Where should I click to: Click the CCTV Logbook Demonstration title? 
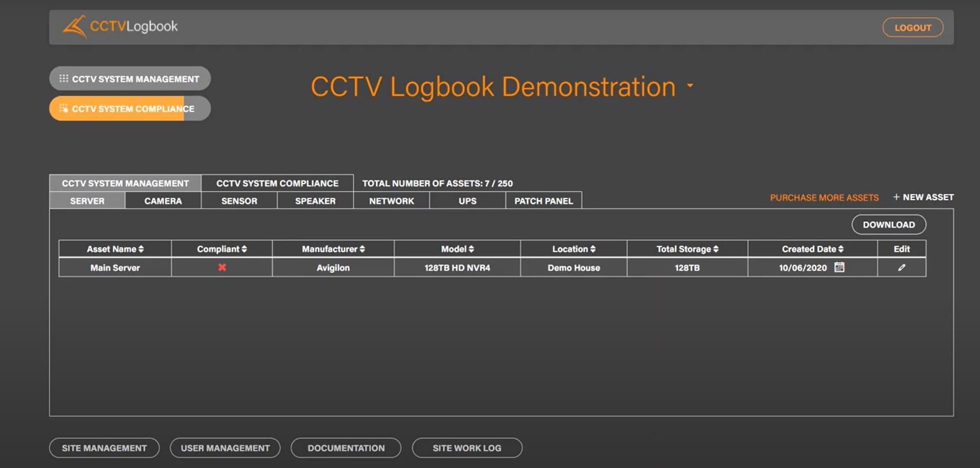click(x=493, y=86)
